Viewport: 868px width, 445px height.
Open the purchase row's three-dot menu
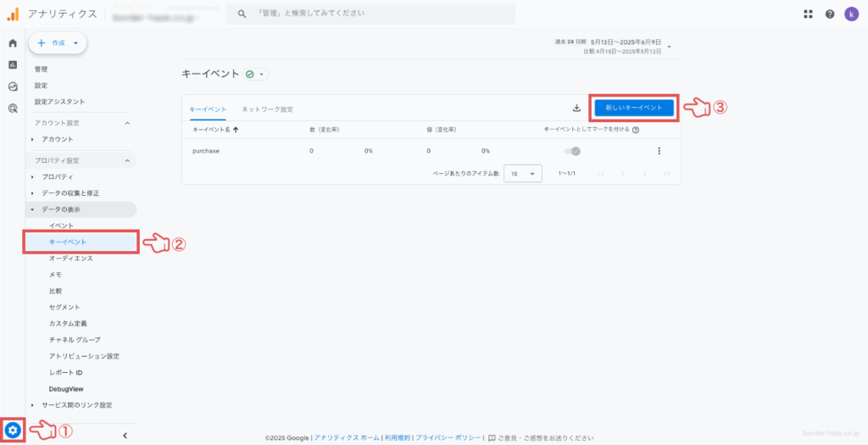tap(659, 151)
